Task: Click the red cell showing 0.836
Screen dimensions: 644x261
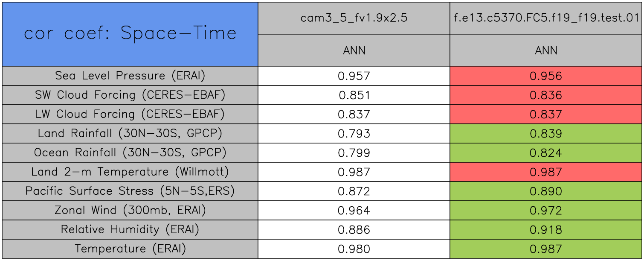Action: click(546, 95)
